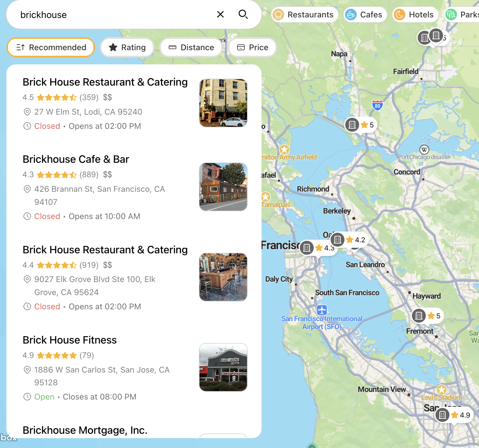Click the San Francisco airport icon
This screenshot has height=448, width=479.
[322, 310]
